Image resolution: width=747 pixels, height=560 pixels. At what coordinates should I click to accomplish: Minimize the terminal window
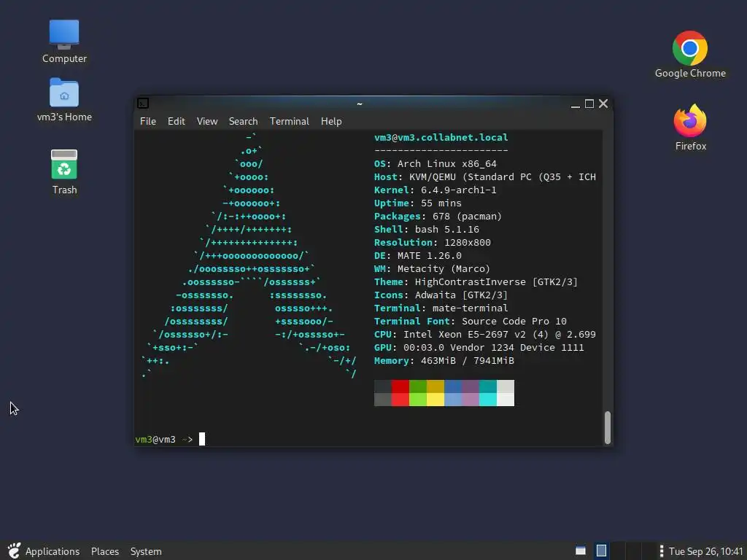tap(575, 104)
